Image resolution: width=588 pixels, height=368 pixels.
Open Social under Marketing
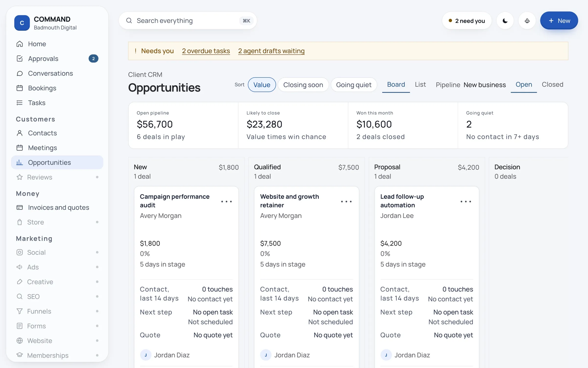pyautogui.click(x=57, y=252)
